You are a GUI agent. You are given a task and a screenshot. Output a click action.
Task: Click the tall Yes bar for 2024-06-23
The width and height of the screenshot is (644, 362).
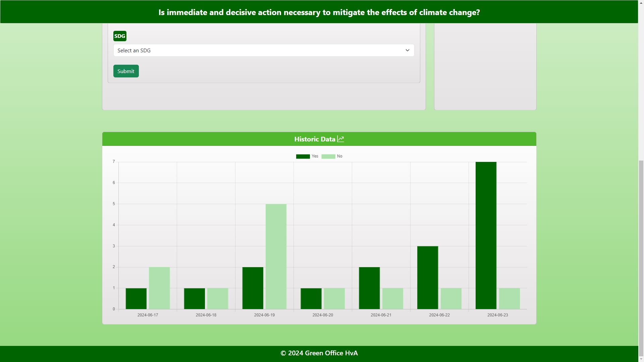486,235
